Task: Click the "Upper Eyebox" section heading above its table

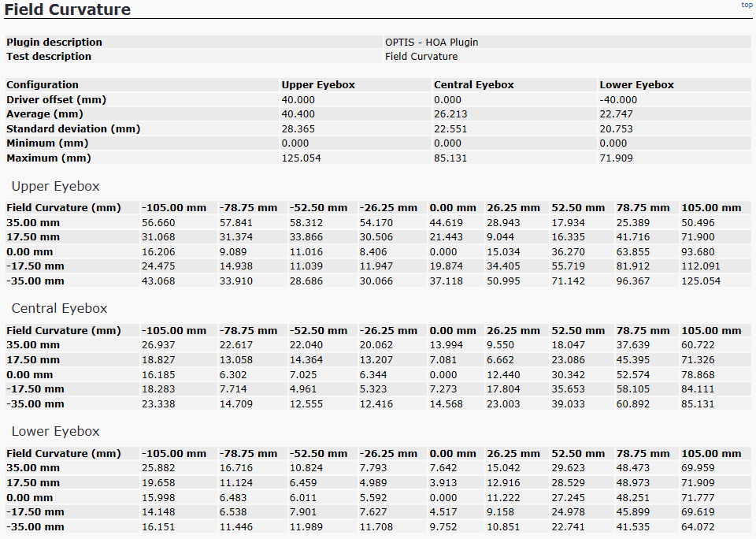Action: 56,187
